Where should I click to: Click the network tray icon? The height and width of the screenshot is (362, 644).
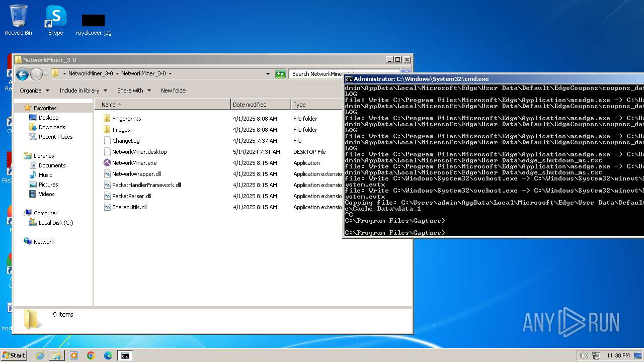(x=597, y=355)
